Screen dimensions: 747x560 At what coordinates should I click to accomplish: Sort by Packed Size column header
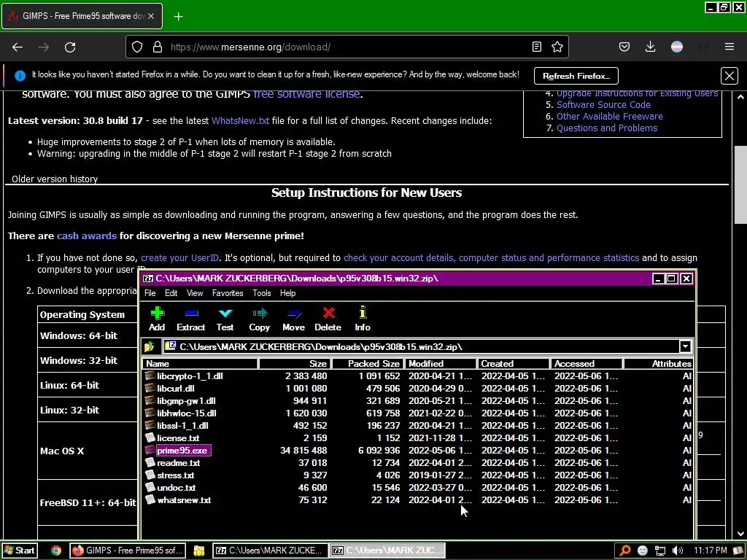368,363
